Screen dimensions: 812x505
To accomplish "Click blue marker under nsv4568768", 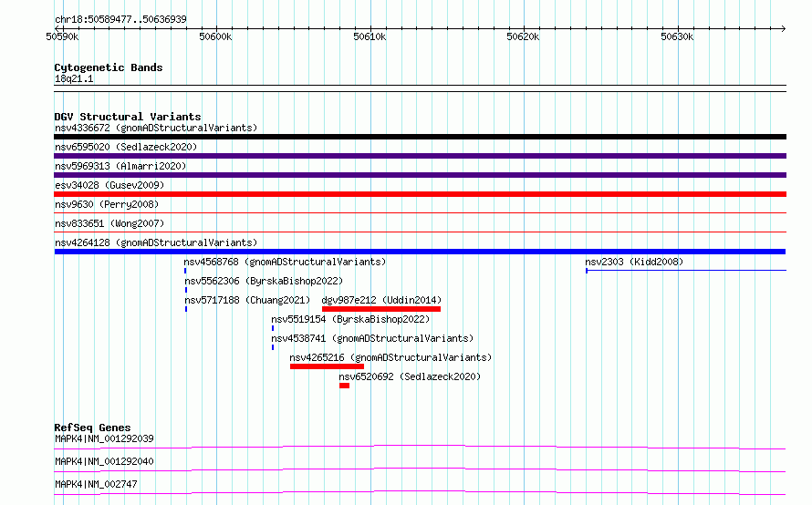I will [185, 271].
